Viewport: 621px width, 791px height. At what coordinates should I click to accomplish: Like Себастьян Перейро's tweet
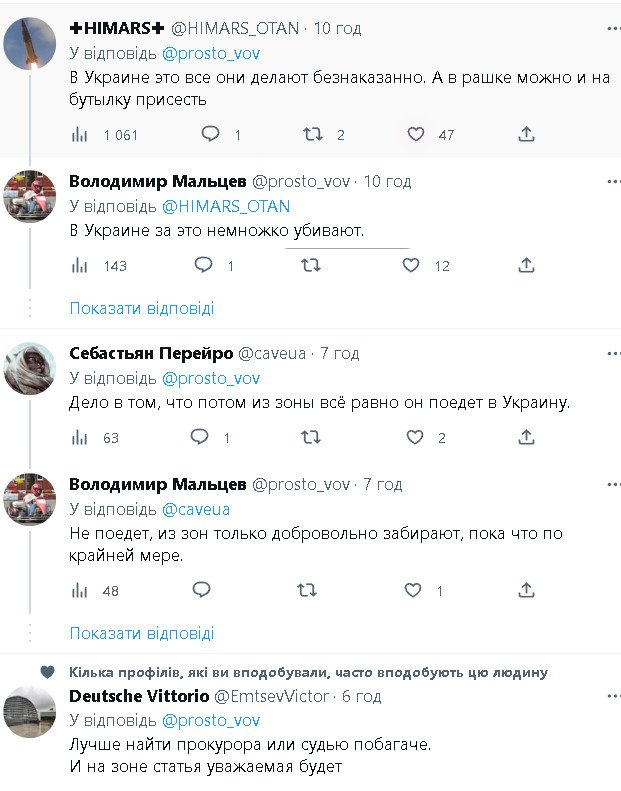(x=414, y=437)
